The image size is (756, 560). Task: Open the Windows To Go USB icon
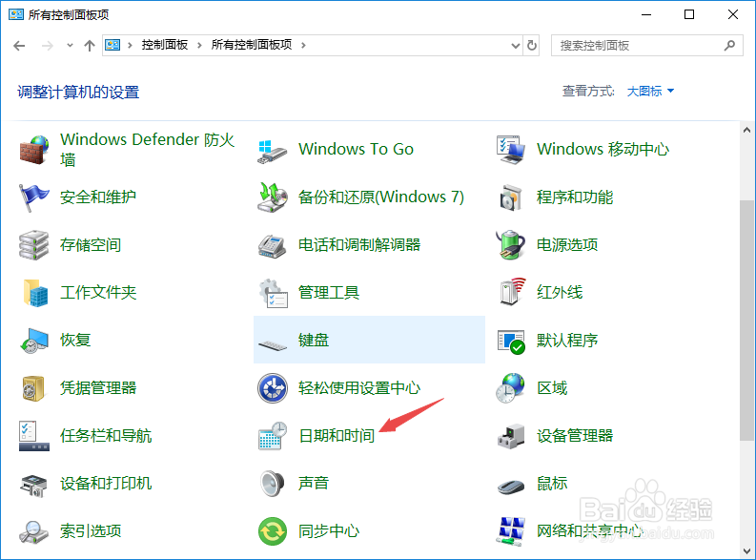tap(273, 151)
